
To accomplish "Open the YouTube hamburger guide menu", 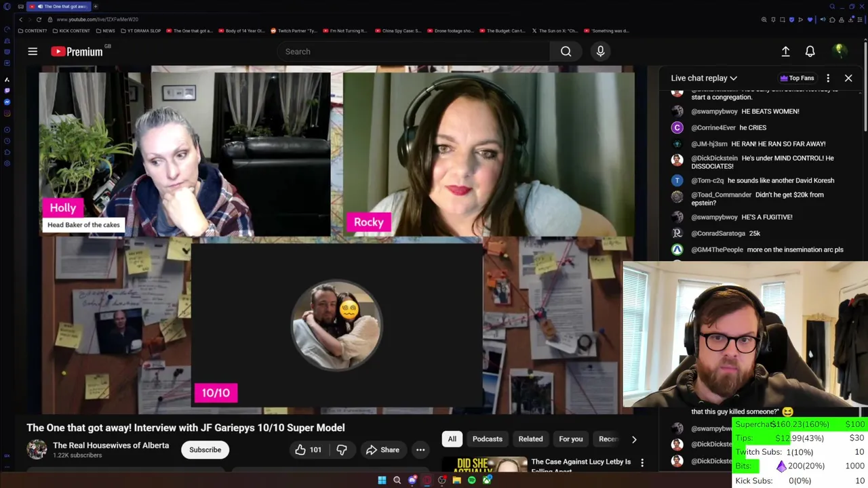I will pos(33,52).
